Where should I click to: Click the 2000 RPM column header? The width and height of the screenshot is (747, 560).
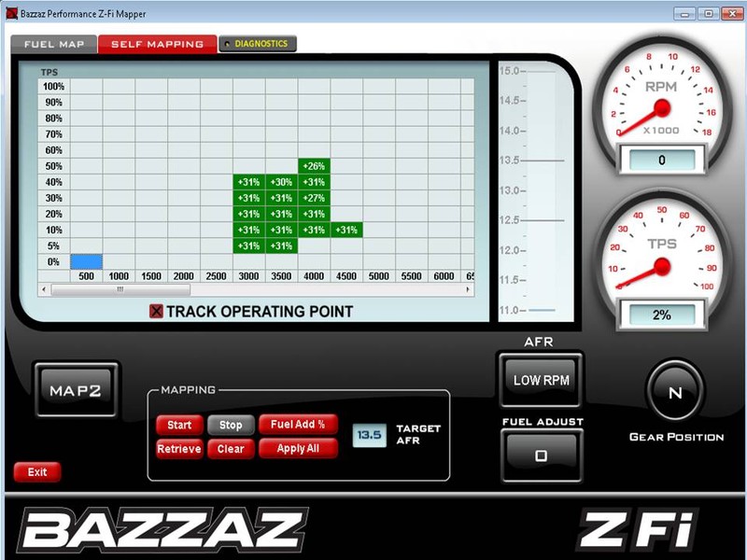tap(183, 276)
